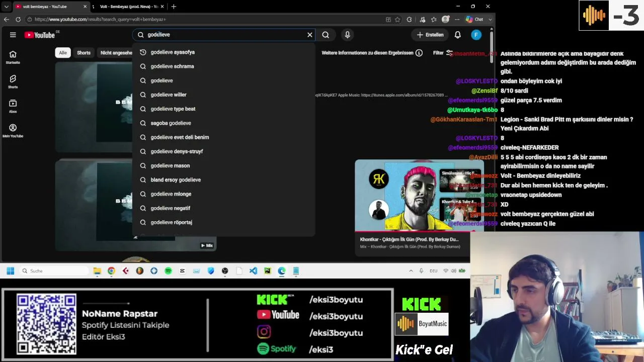644x362 pixels.
Task: Open the Khontkar mix thumbnail
Action: pyautogui.click(x=419, y=196)
